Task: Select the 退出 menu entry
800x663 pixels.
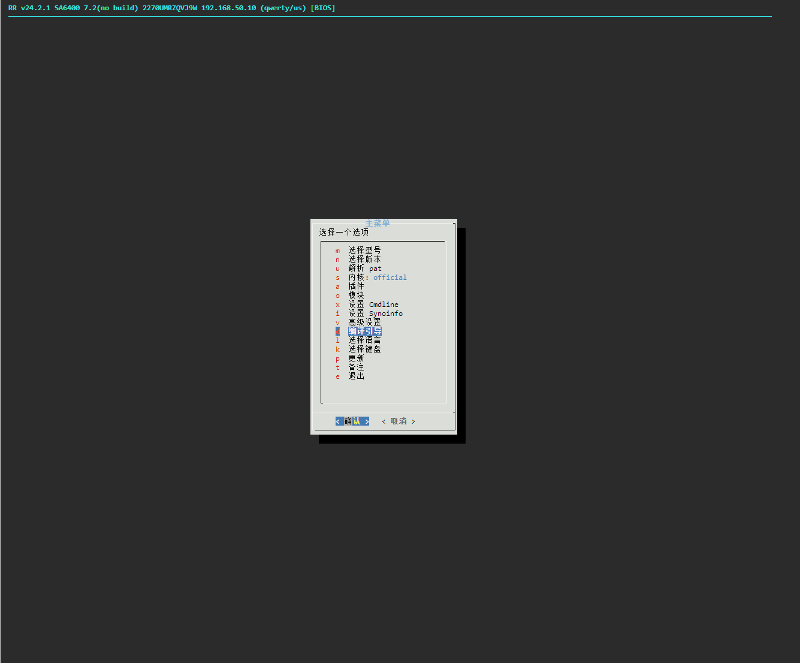Action: [356, 376]
